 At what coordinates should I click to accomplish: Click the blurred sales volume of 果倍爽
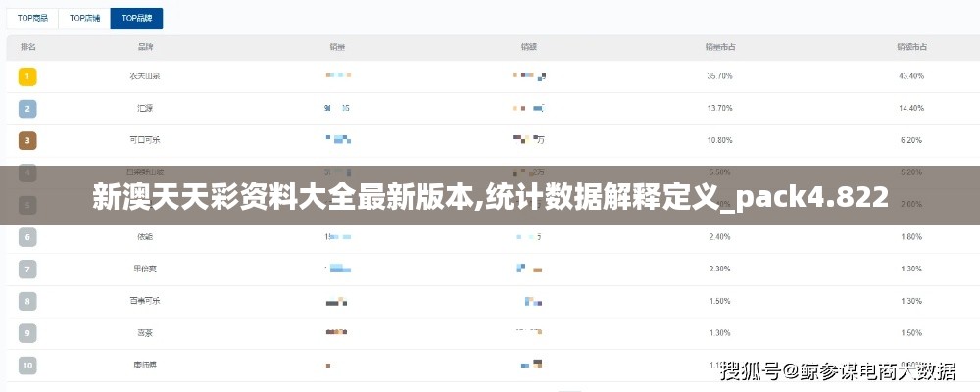[x=338, y=269]
